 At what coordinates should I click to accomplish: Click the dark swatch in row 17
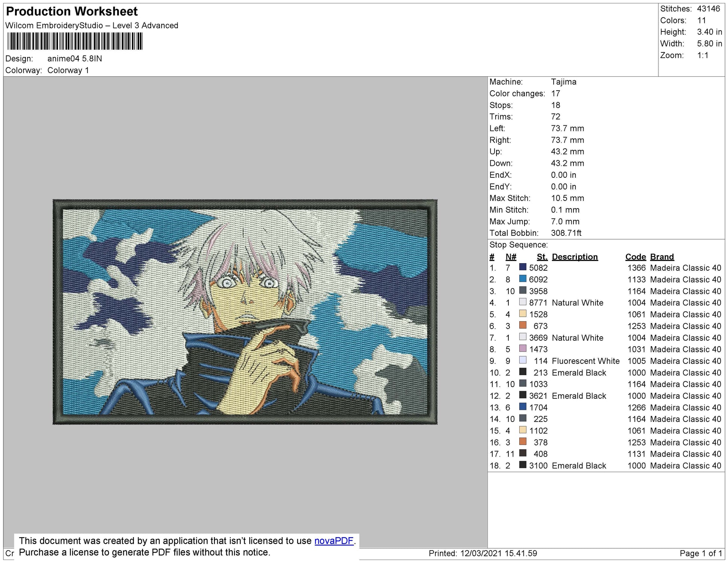coord(523,453)
